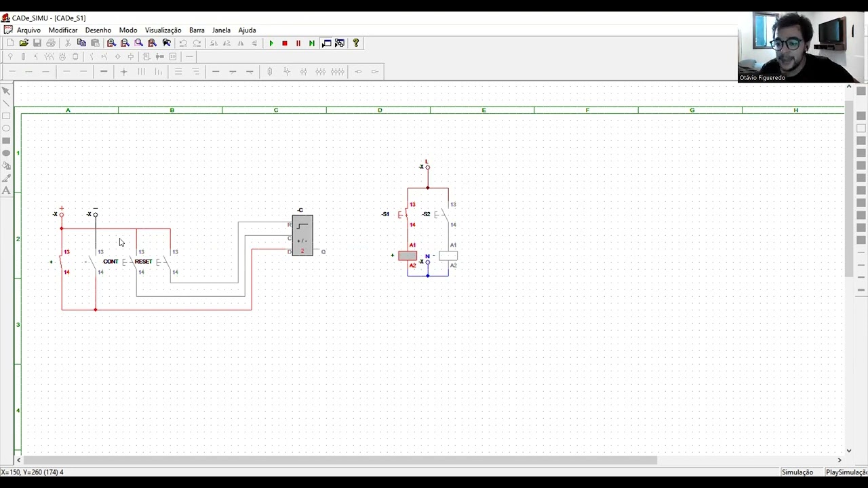Click the CONT pushbutton contact in the circuit
Viewport: 868px width, 488px height.
click(129, 262)
